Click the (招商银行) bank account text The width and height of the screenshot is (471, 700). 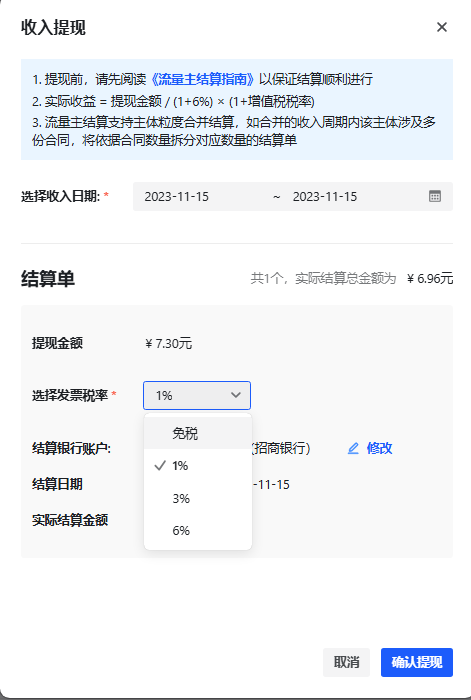click(281, 448)
